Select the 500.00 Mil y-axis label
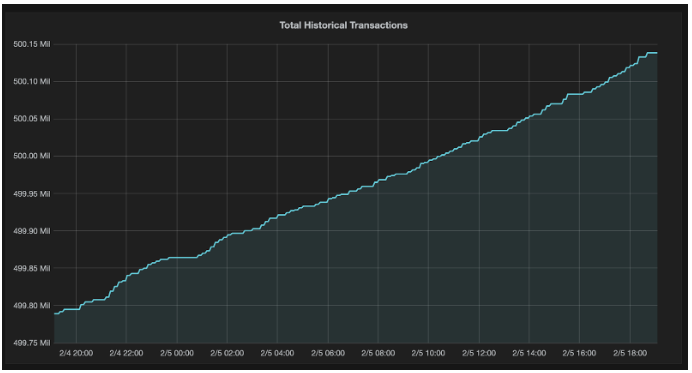Viewport: 692px width, 373px height. pos(32,156)
